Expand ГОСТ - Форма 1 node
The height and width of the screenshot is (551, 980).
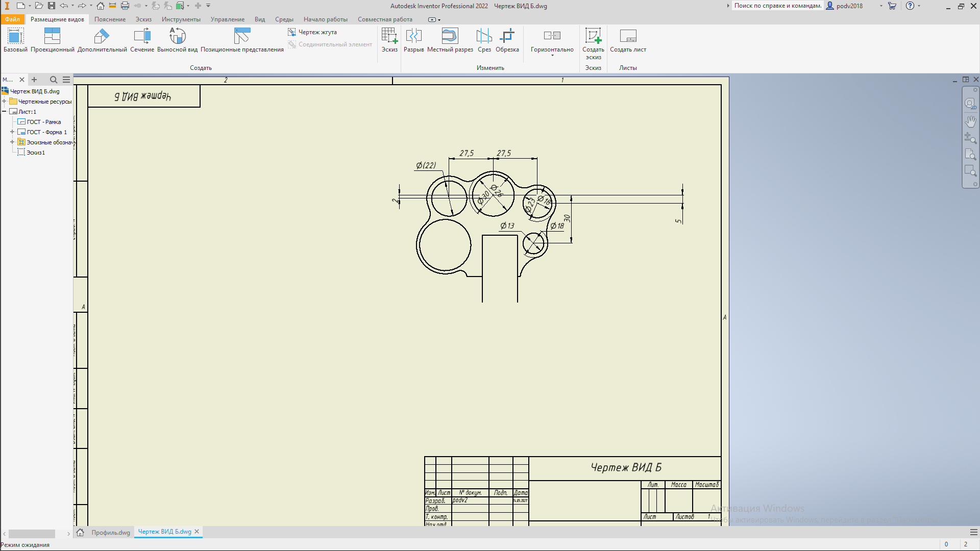(x=12, y=132)
